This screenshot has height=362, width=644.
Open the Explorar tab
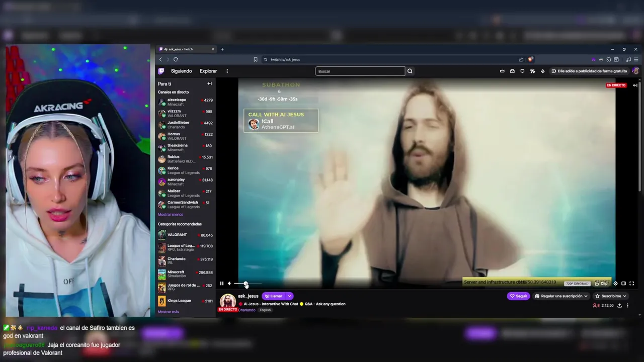pyautogui.click(x=208, y=71)
